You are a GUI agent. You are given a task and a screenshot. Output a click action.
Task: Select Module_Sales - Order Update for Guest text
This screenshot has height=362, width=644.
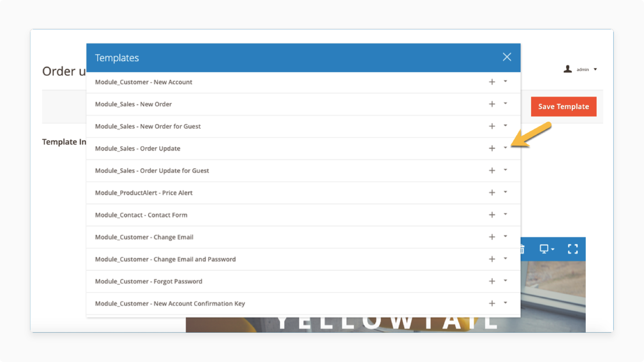tap(152, 171)
